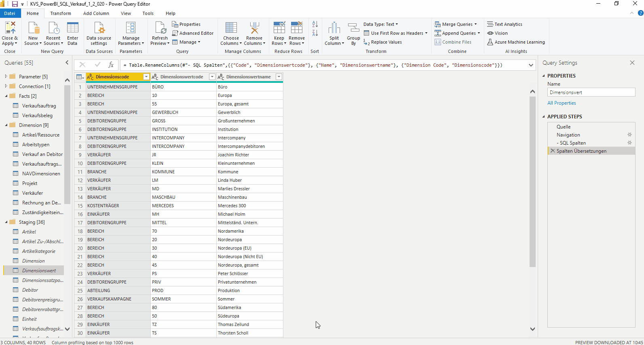Open Dimensionswertcode column filter dropdown
644x345 pixels.
tap(212, 77)
